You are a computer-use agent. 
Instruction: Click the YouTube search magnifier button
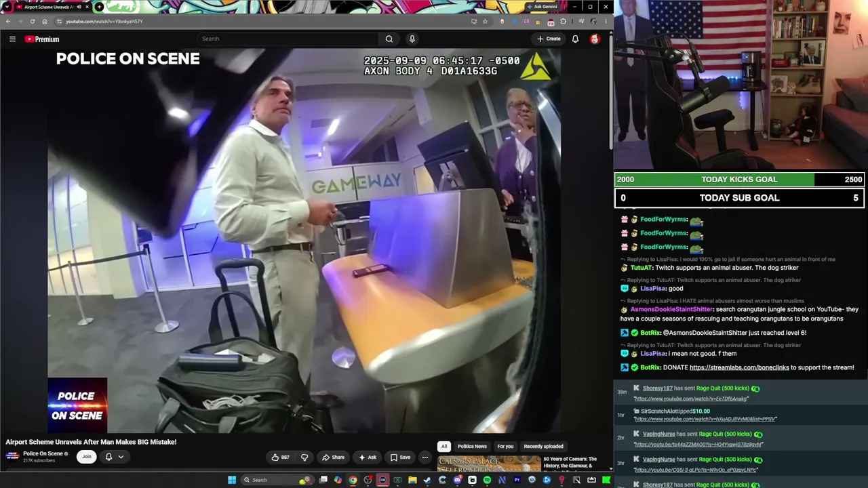(x=389, y=39)
